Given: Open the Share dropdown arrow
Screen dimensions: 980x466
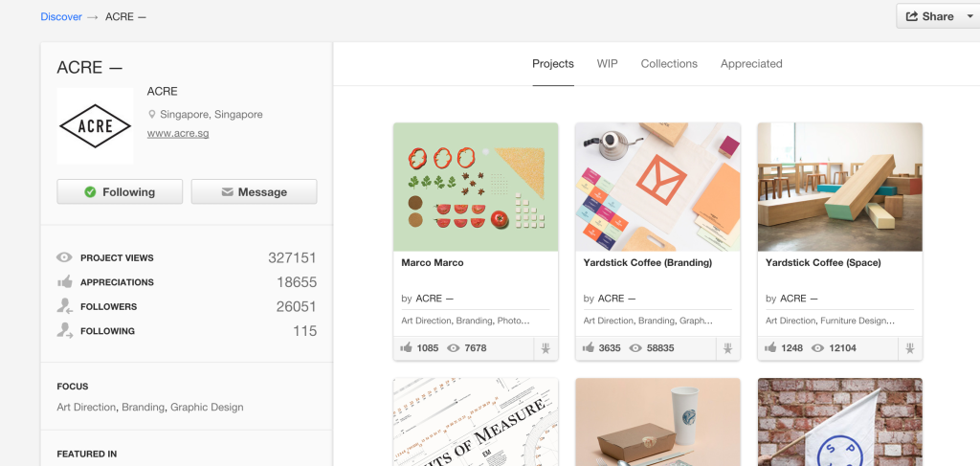Looking at the screenshot, I should (x=969, y=17).
